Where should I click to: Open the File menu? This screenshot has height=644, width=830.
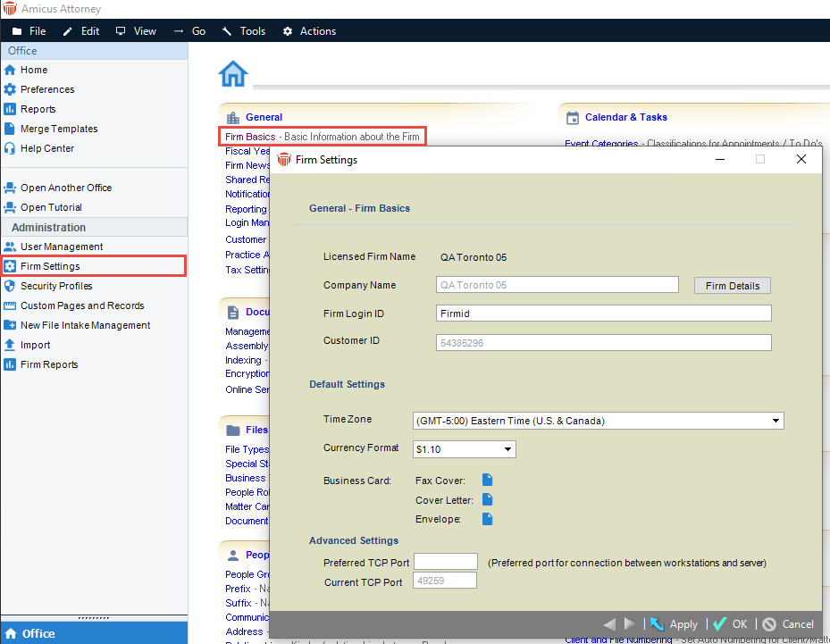[x=29, y=31]
